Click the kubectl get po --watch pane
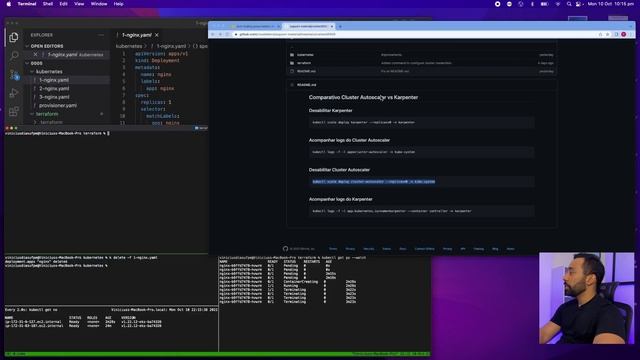The width and height of the screenshot is (640, 360). [x=324, y=303]
